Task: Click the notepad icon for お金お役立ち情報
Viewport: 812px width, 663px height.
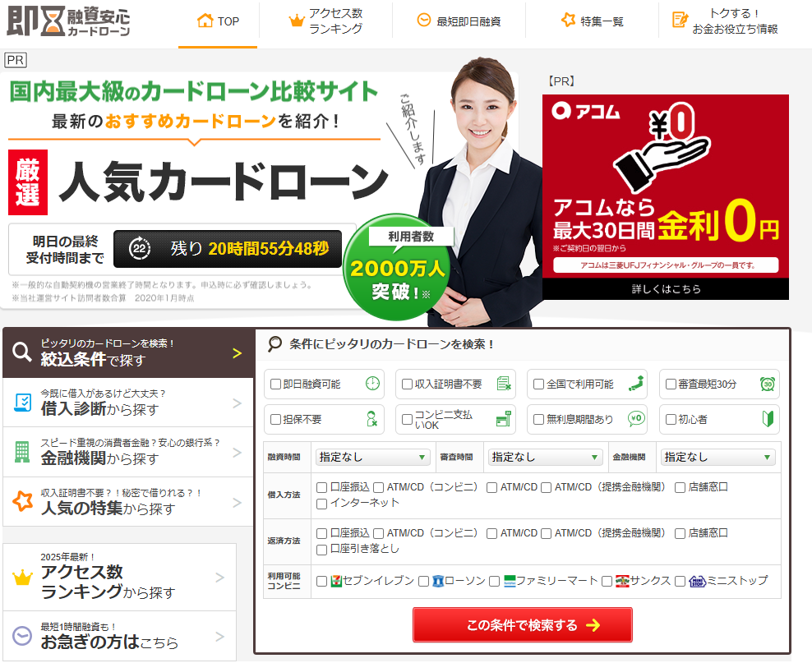Action: click(680, 21)
